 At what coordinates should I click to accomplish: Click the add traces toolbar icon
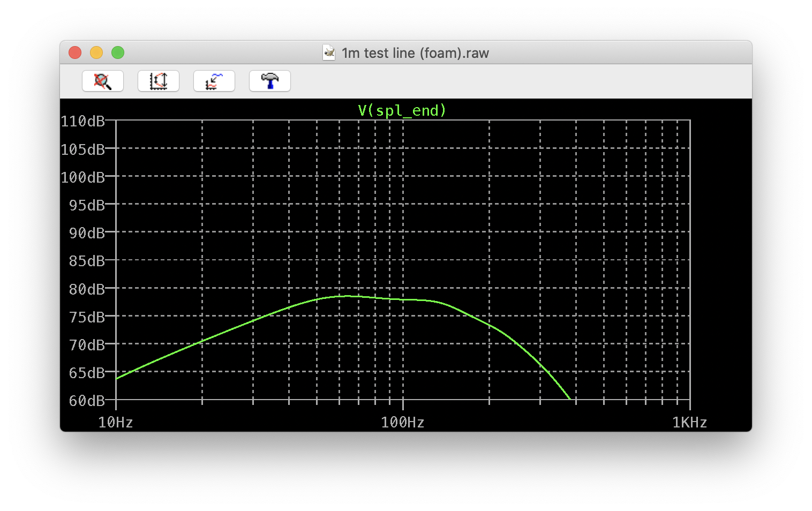[x=214, y=81]
